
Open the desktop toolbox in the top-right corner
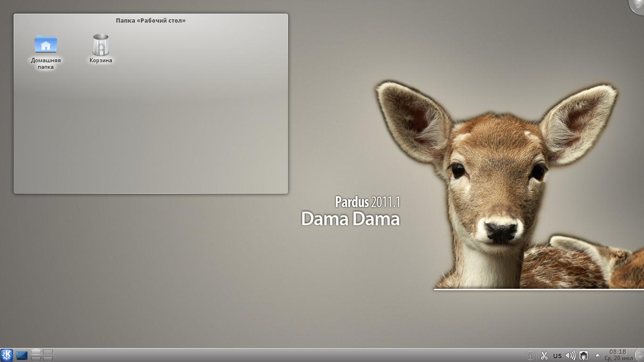(x=638, y=6)
